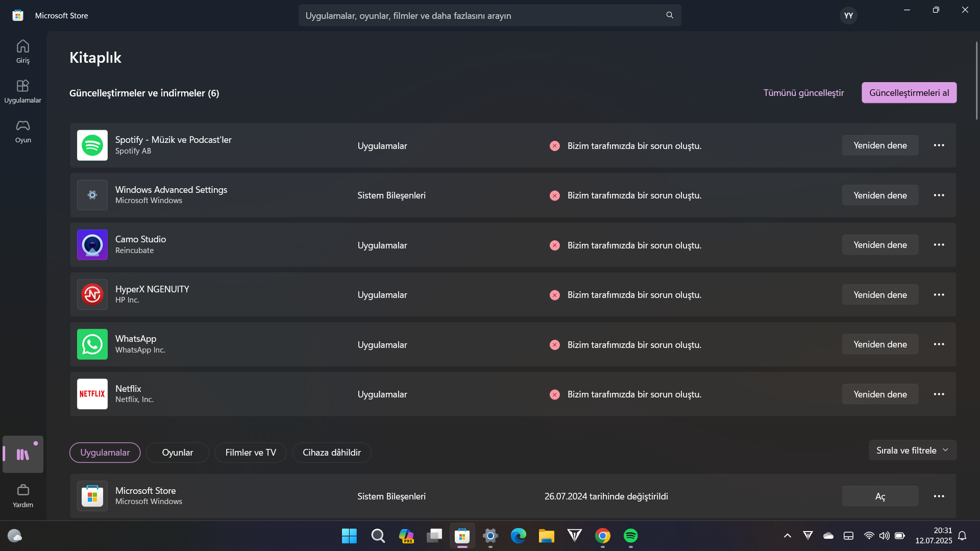Open YY user profile avatar
This screenshot has width=980, height=551.
point(848,15)
